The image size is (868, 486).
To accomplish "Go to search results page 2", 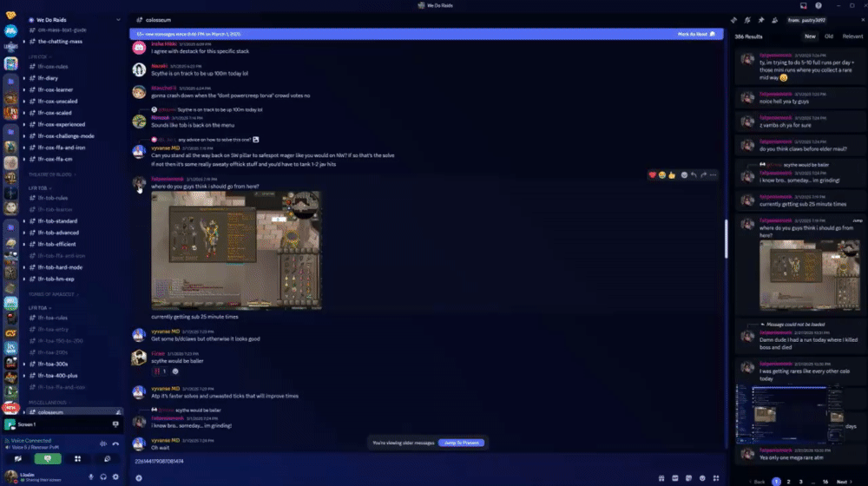I will [x=788, y=482].
